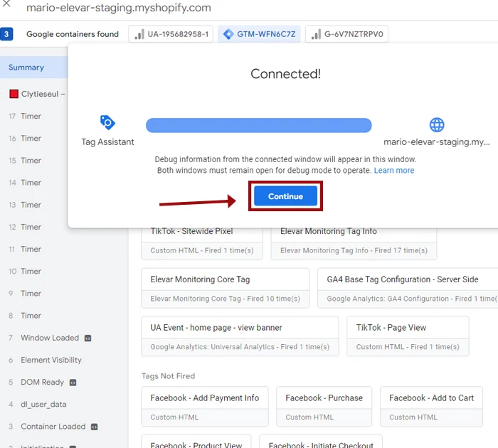Viewport: 498px width, 448px height.
Task: Click the blue connection progress bar
Action: click(x=258, y=125)
